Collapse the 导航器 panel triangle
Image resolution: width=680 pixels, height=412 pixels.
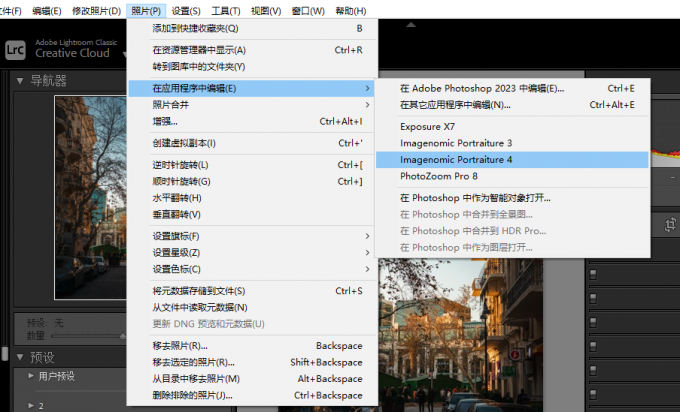(x=18, y=81)
